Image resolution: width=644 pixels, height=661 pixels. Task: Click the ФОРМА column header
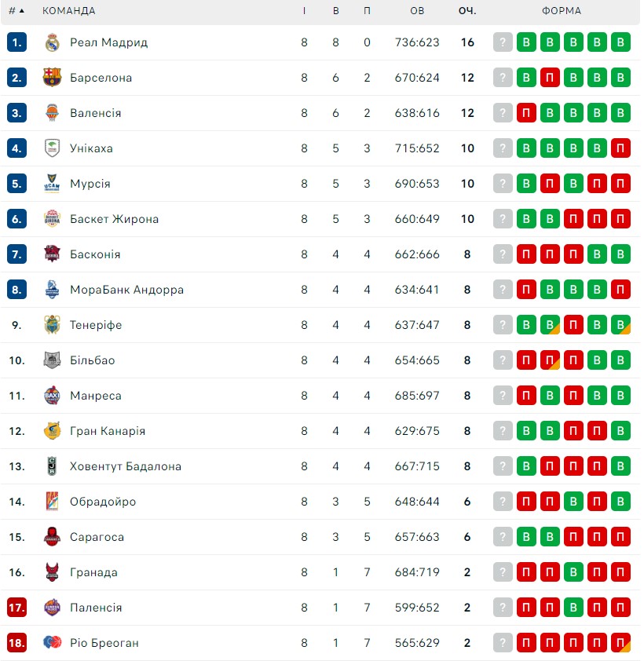(562, 11)
